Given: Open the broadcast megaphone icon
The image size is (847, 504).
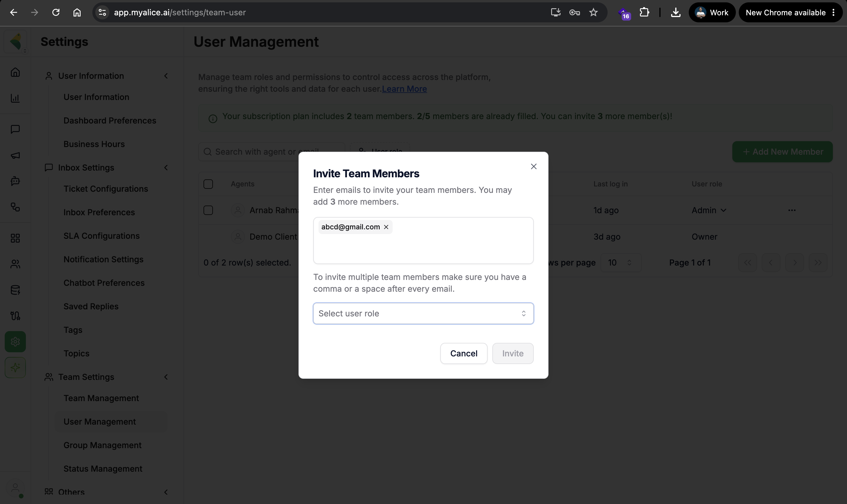Looking at the screenshot, I should pyautogui.click(x=15, y=155).
